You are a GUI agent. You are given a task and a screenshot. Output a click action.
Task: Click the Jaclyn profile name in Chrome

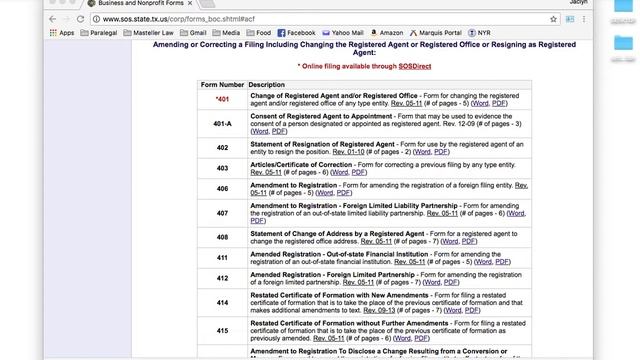pos(579,2)
